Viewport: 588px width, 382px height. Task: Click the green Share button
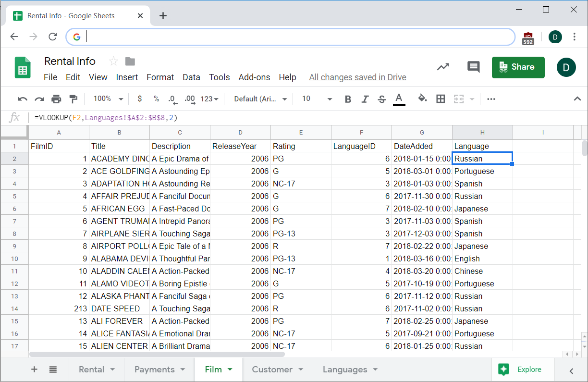518,67
